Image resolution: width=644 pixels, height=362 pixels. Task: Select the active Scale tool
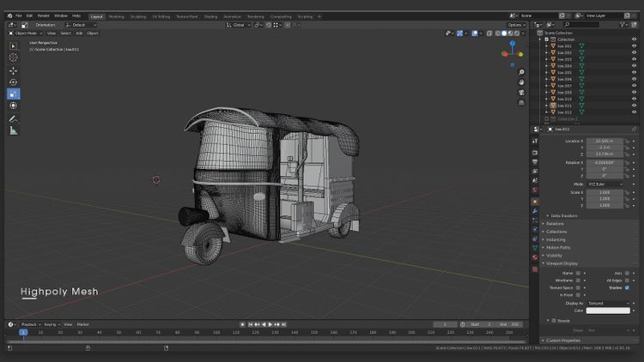13,94
